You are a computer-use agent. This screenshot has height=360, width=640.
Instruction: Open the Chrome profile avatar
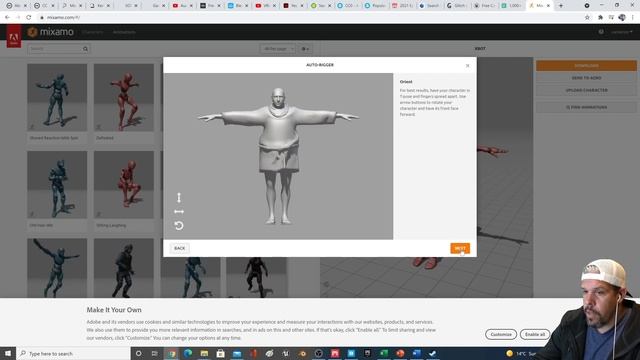click(622, 18)
